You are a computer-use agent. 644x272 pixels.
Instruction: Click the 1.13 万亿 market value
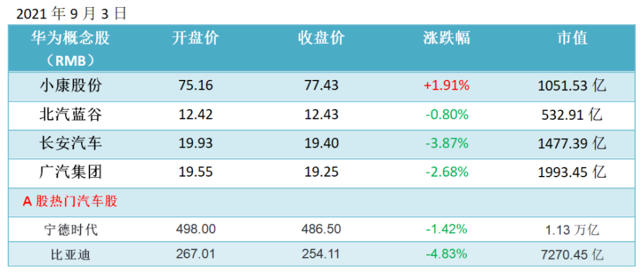coord(572,229)
